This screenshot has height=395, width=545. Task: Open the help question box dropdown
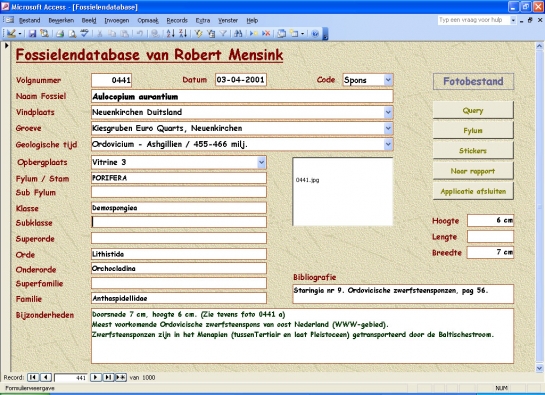point(513,20)
